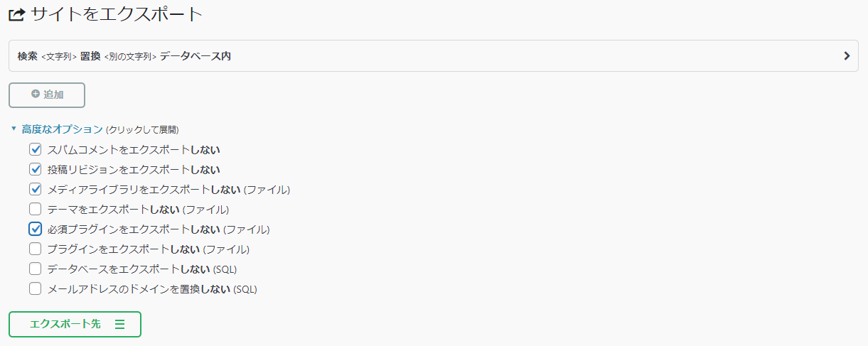Click the 追加 button
The height and width of the screenshot is (346, 868).
coord(47,94)
